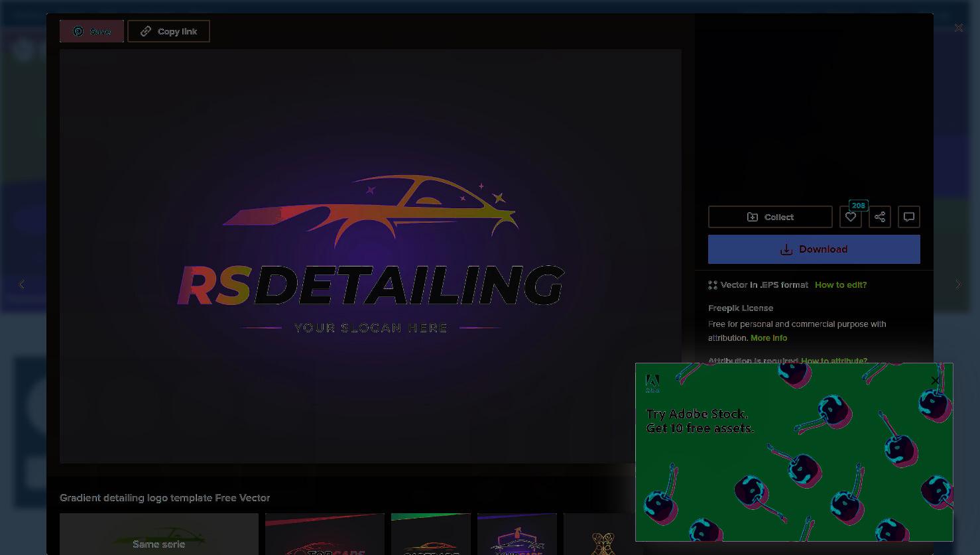The width and height of the screenshot is (980, 555).
Task: Click the Copy link button
Action: tap(168, 31)
